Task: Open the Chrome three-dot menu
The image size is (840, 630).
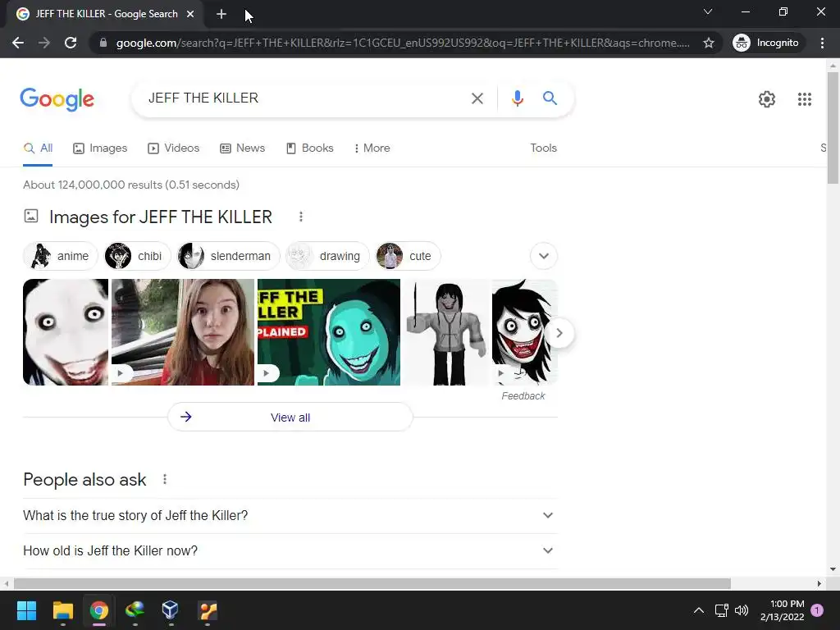Action: click(x=822, y=43)
